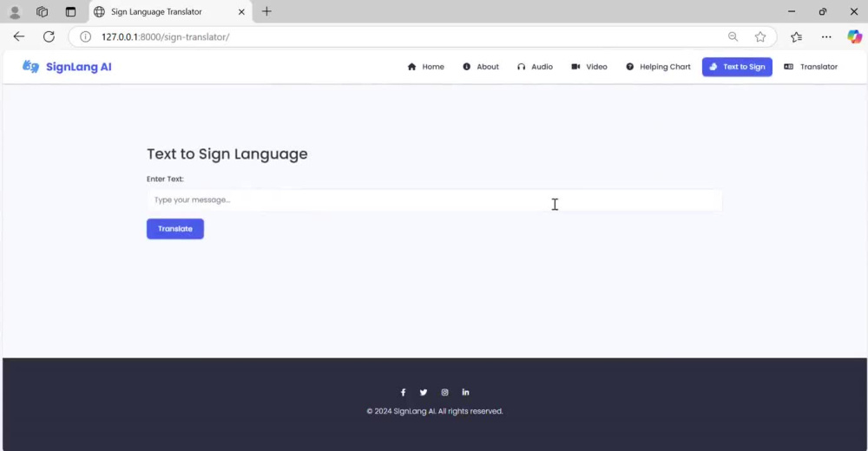Select the Audio nav item
The height and width of the screenshot is (451, 868).
pyautogui.click(x=535, y=67)
